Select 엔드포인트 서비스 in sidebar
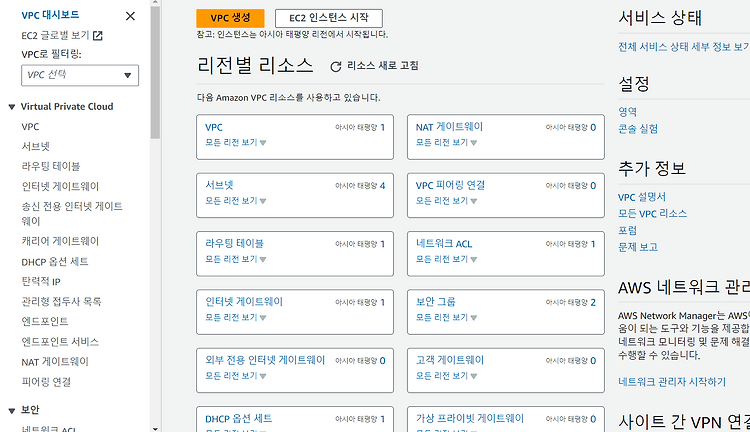 [60, 342]
